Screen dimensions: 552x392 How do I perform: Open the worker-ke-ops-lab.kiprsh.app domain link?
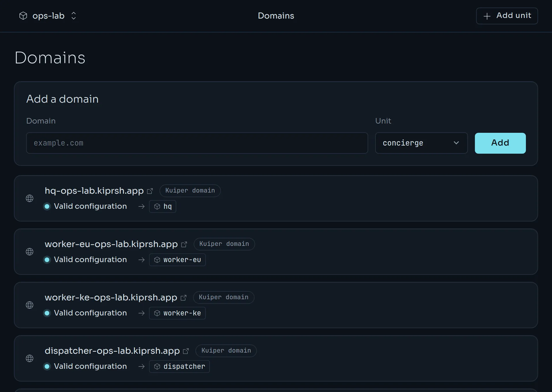click(x=111, y=297)
